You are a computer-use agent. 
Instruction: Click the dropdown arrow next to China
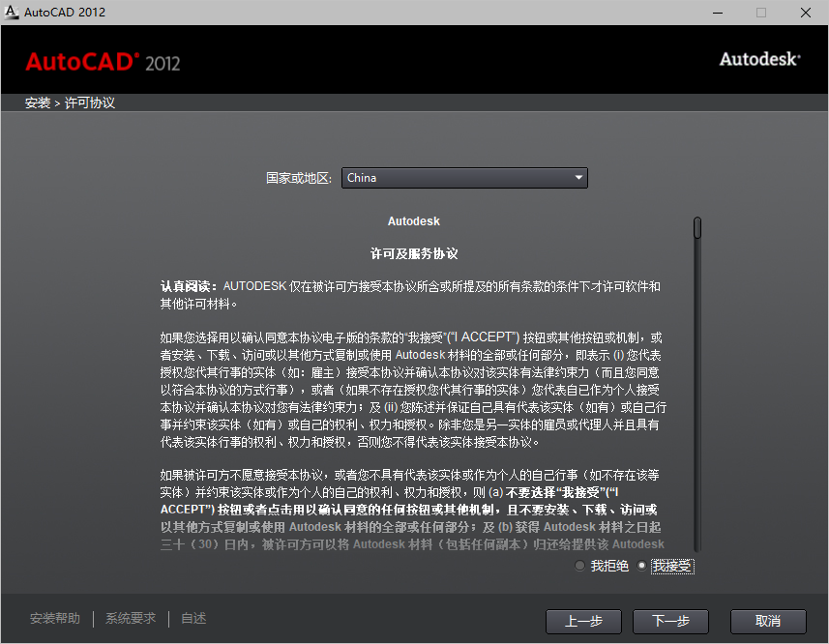pyautogui.click(x=578, y=178)
